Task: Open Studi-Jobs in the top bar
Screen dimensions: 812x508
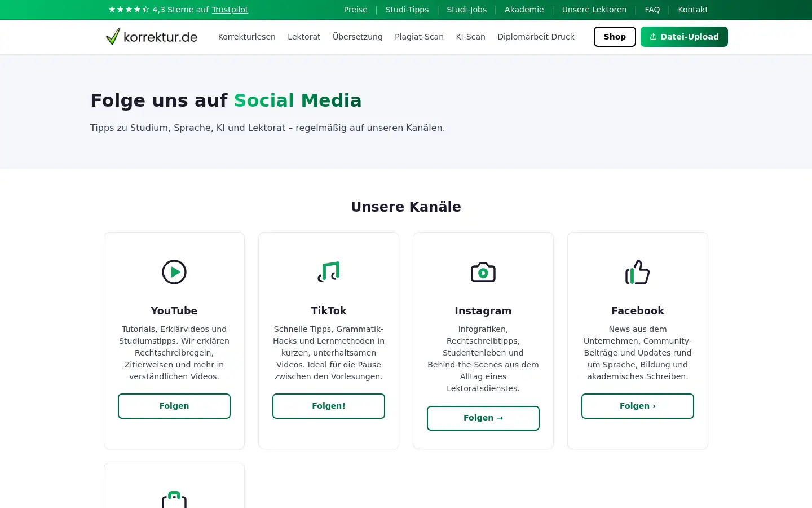Action: pyautogui.click(x=467, y=10)
